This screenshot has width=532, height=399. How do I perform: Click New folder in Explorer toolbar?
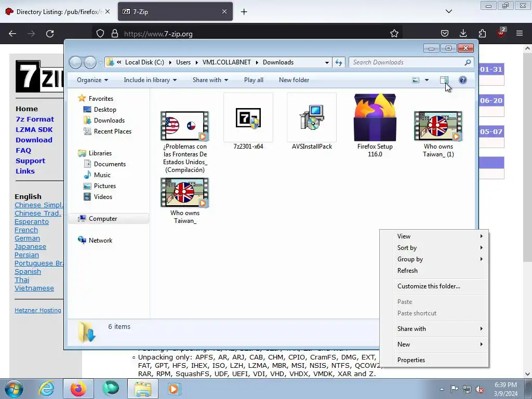pyautogui.click(x=294, y=80)
